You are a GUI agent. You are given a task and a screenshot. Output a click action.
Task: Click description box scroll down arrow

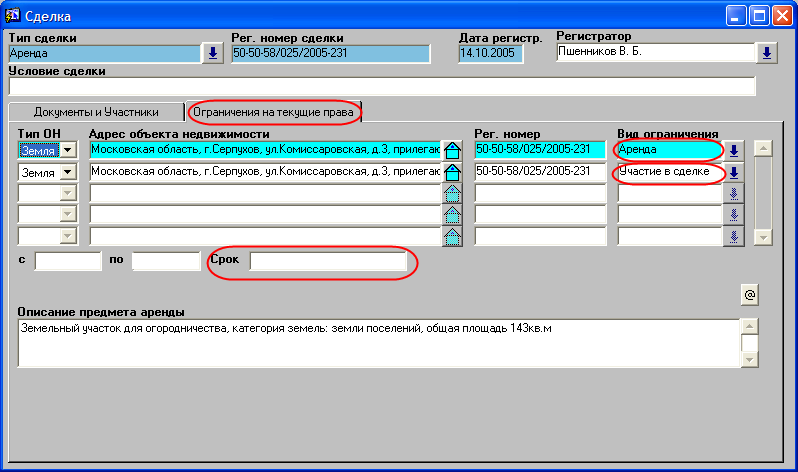tap(750, 359)
